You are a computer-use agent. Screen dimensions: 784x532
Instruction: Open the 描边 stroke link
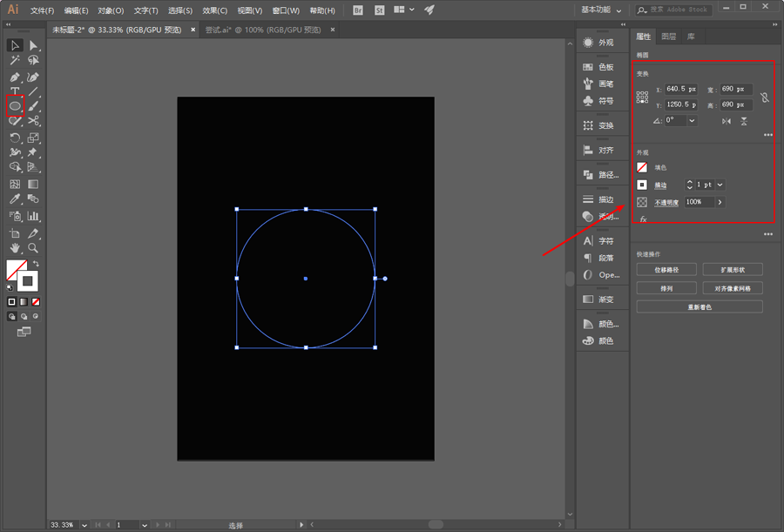click(x=660, y=185)
